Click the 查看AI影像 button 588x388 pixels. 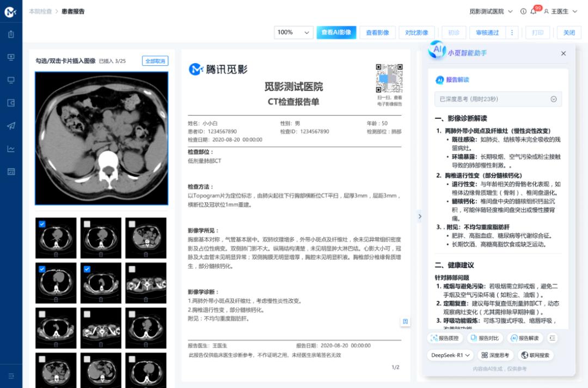click(336, 33)
